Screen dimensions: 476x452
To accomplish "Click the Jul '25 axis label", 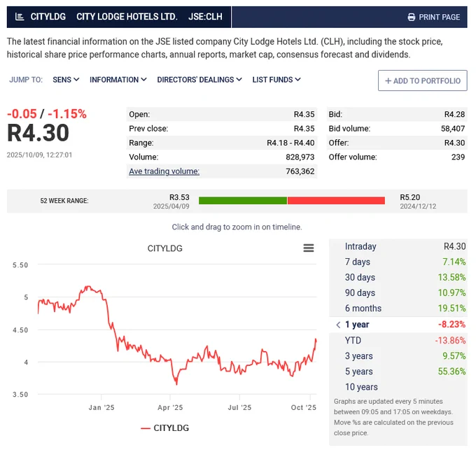I will 240,407.
